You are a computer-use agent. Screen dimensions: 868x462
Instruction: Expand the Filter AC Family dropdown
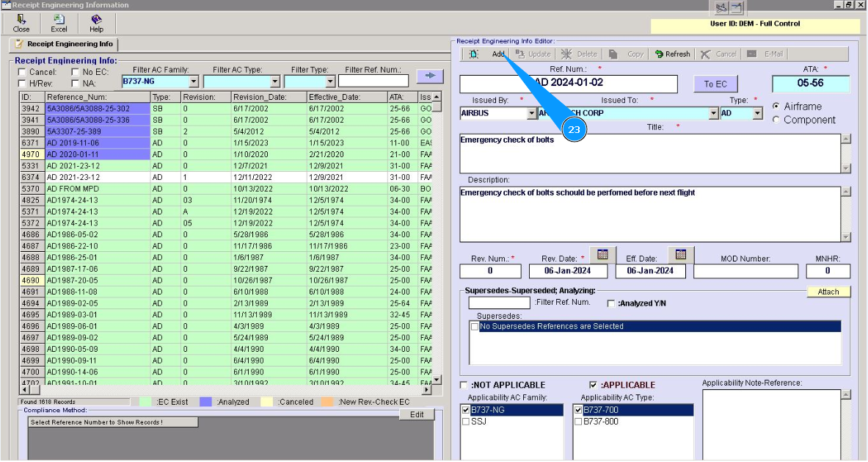[x=194, y=82]
